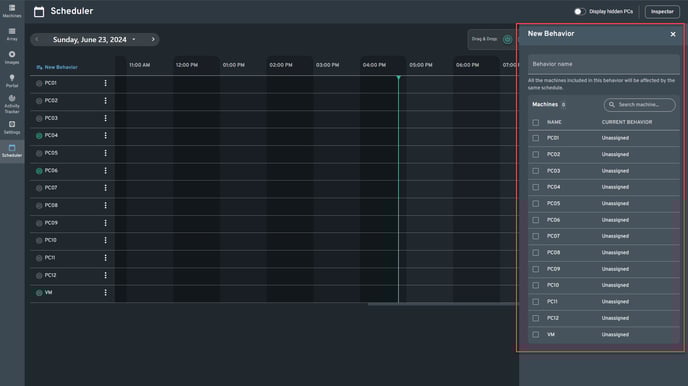Click the Sunday, June 23, 2024 date label

pyautogui.click(x=90, y=40)
